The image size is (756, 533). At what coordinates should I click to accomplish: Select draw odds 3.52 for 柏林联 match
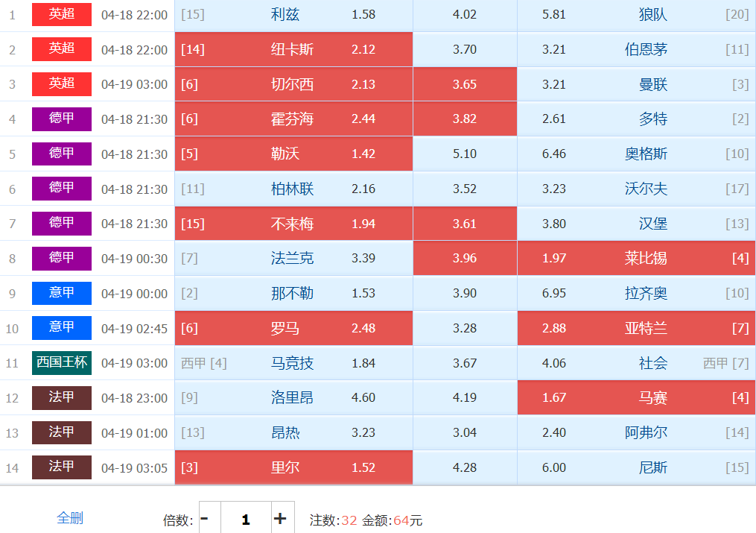click(x=464, y=189)
